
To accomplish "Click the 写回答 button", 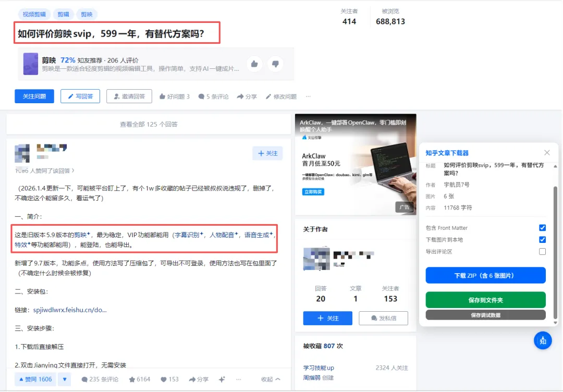I will click(x=80, y=96).
